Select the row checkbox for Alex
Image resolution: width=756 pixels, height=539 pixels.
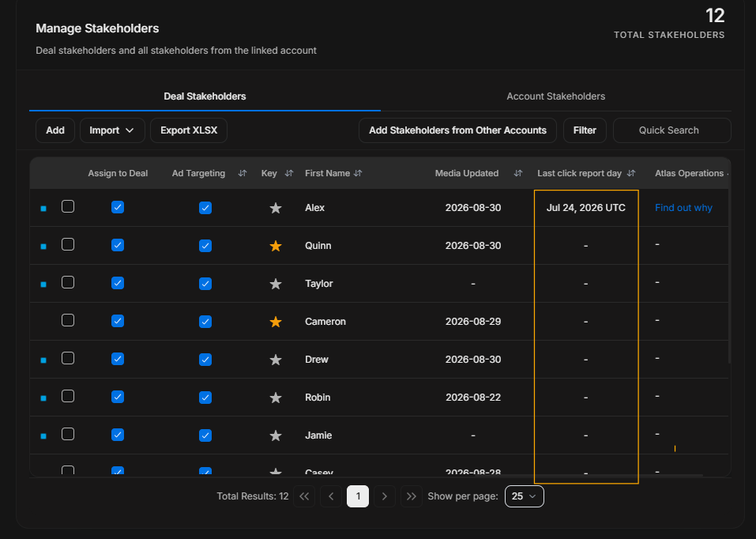(68, 206)
